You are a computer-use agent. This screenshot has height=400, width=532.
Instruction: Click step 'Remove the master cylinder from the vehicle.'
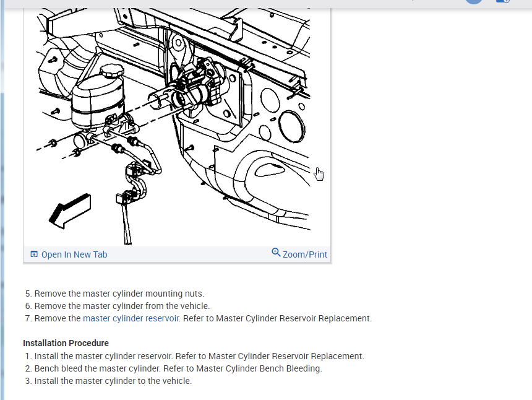point(122,307)
